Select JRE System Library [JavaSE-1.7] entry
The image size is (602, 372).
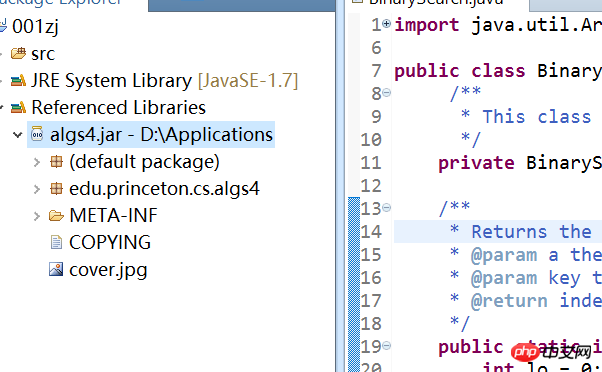(164, 81)
